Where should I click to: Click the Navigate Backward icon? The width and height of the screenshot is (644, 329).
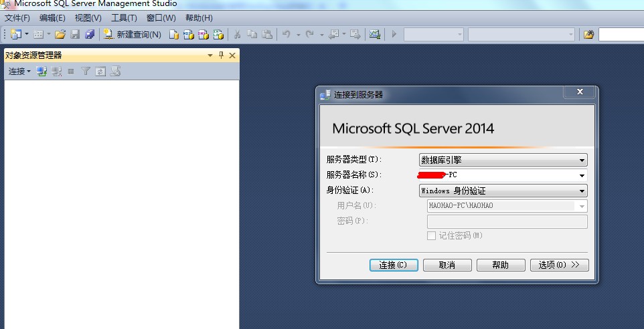(x=333, y=35)
